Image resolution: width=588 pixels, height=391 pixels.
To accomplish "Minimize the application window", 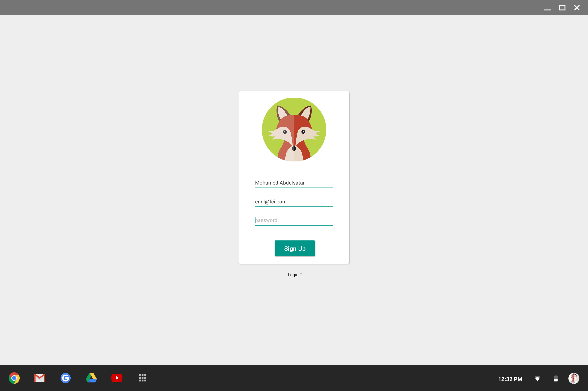I will (547, 8).
